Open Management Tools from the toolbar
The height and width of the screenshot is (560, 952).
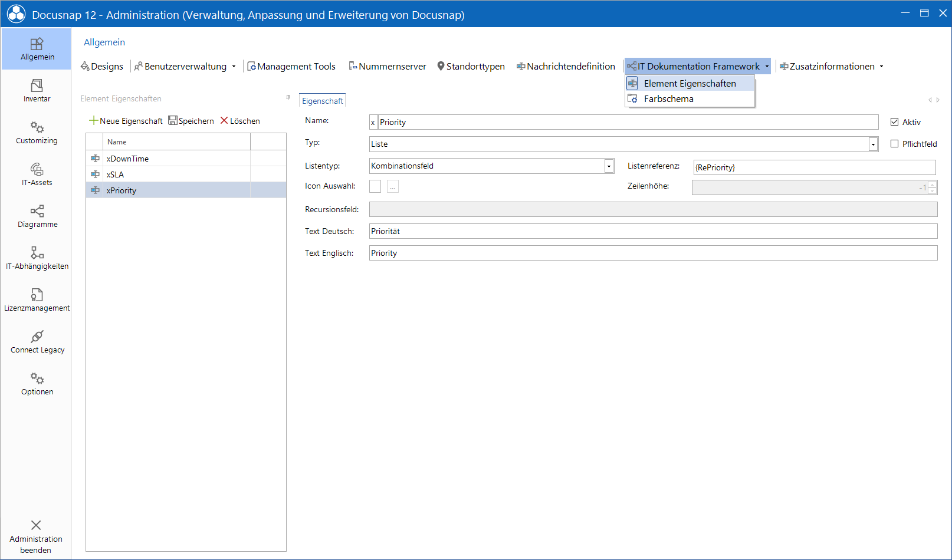(x=291, y=67)
